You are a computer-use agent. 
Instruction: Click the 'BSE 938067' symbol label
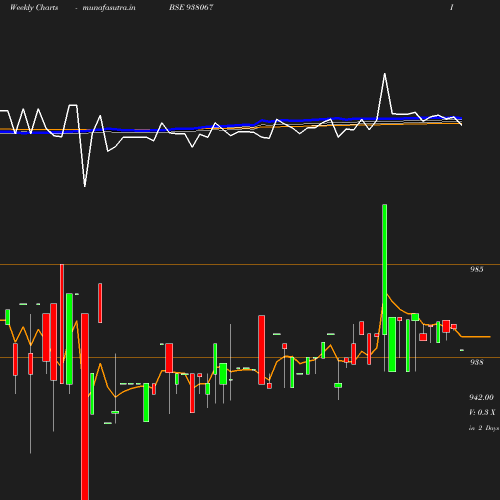coord(191,7)
